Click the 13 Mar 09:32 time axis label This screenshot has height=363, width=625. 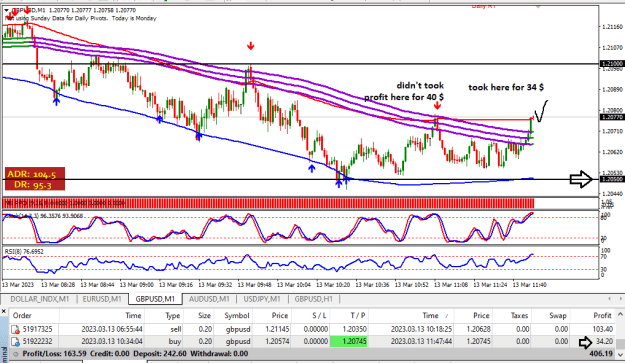pyautogui.click(x=215, y=285)
